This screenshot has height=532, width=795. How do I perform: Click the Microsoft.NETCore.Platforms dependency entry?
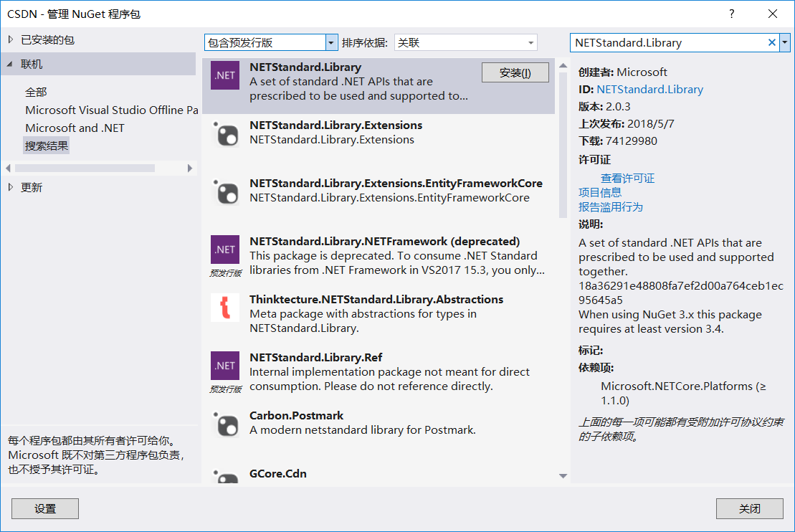(683, 393)
